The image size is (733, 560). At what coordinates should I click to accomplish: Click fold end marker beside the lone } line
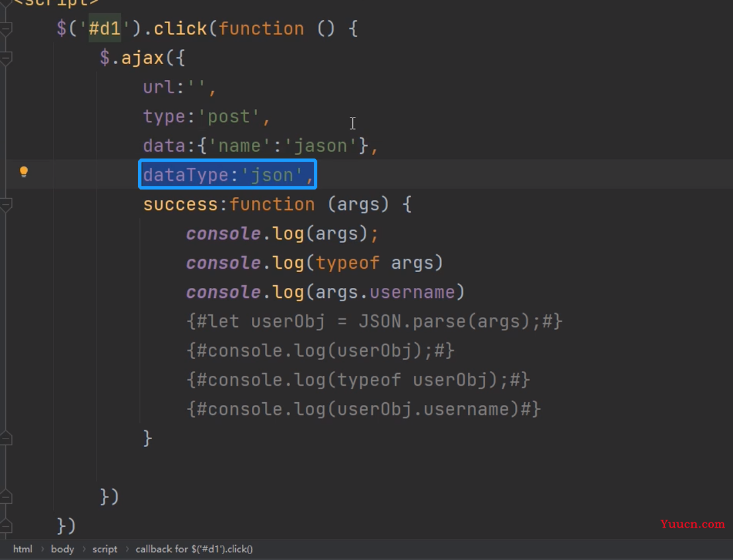click(5, 438)
